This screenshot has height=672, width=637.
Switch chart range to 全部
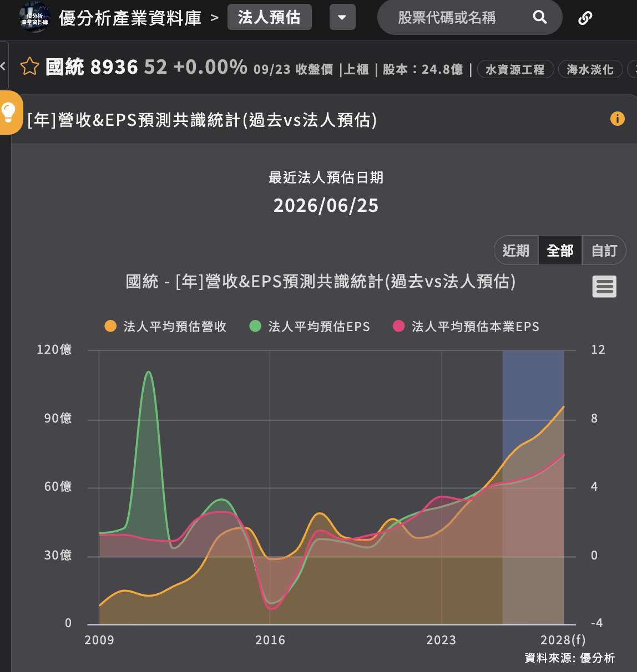pos(560,251)
